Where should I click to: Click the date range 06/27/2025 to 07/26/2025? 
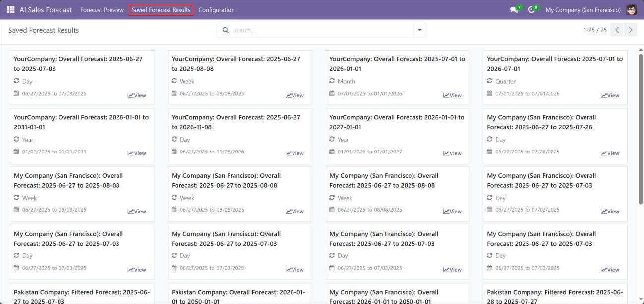coord(527,152)
